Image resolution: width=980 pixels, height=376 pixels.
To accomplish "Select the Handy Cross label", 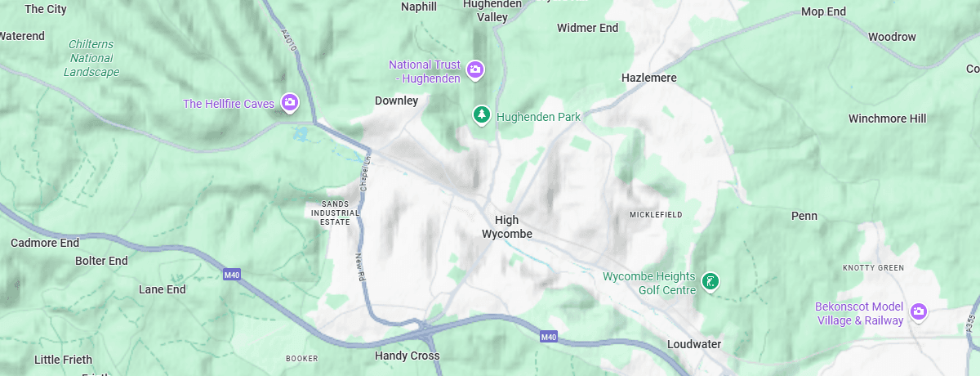I will click(x=407, y=356).
